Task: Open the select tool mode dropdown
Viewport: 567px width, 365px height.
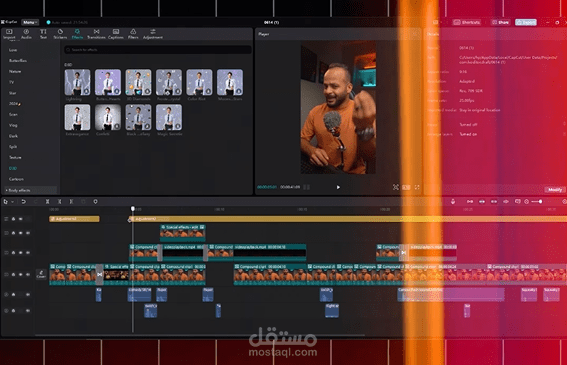Action: coord(12,202)
